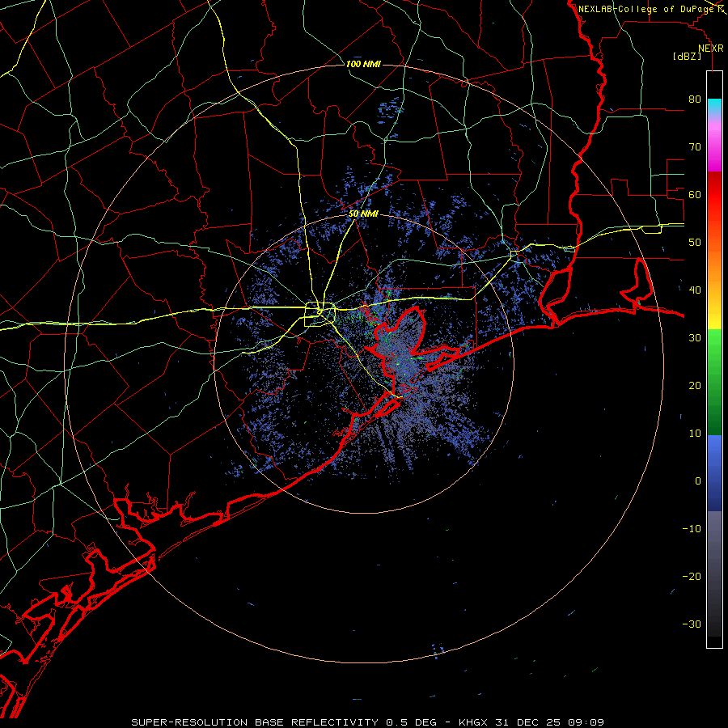Click the gray segment of the reflectivity color bar

[x=714, y=574]
